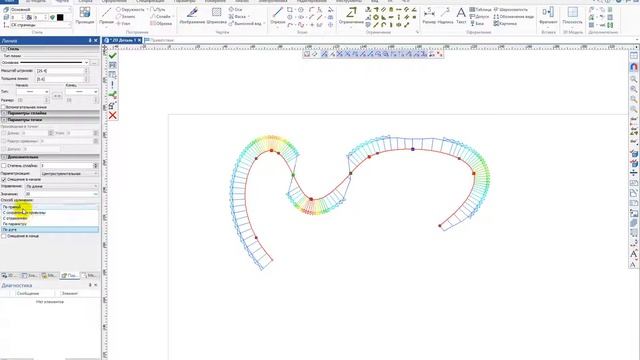Image resolution: width=640 pixels, height=360 pixels.
Task: Select the Отрезок sketch tool
Action: point(278,16)
